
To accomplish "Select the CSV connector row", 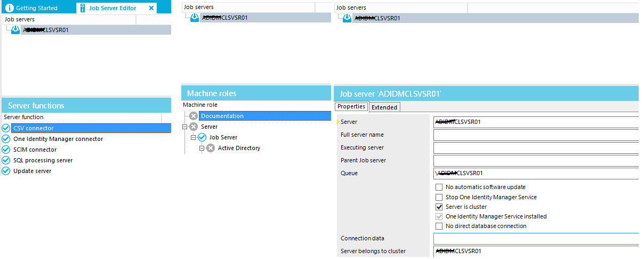I will 91,128.
